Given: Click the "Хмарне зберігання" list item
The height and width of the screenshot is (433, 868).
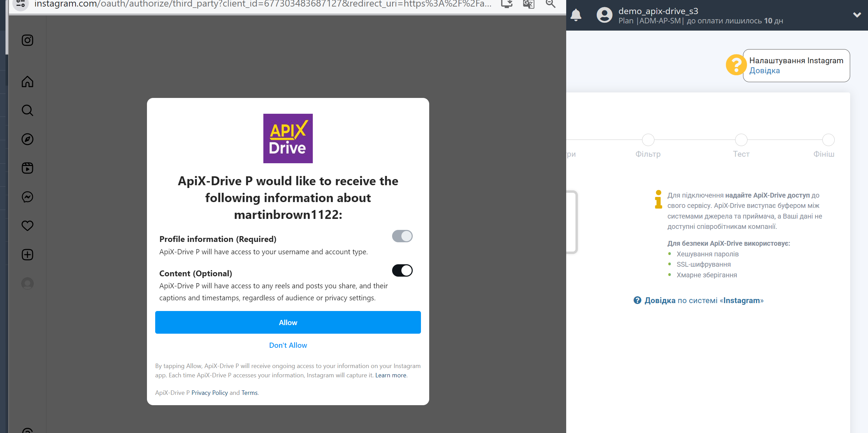Looking at the screenshot, I should tap(707, 275).
